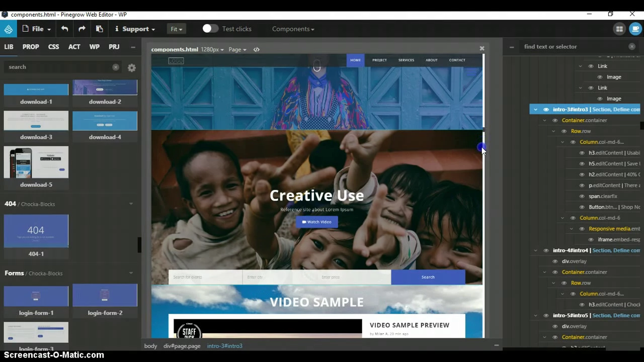Click the clipboard pages icon in the toolbar
Image resolution: width=644 pixels, height=362 pixels.
coord(99,29)
